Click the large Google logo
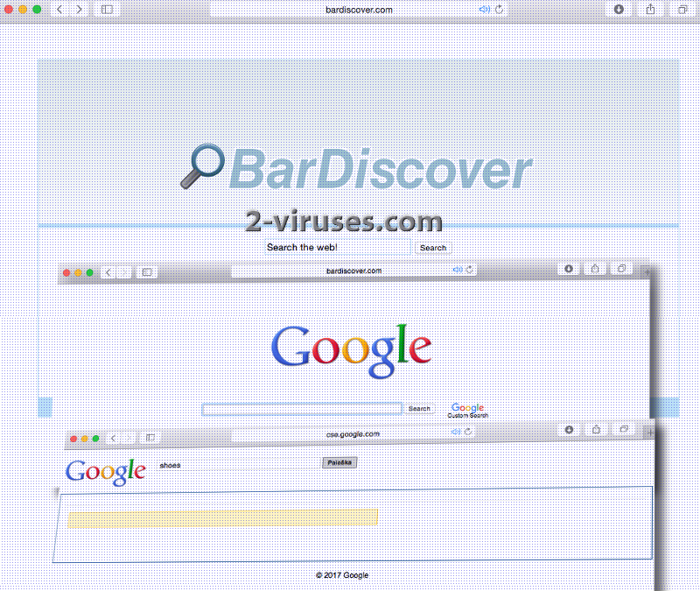Viewport: 700px width, 591px height. click(x=352, y=351)
